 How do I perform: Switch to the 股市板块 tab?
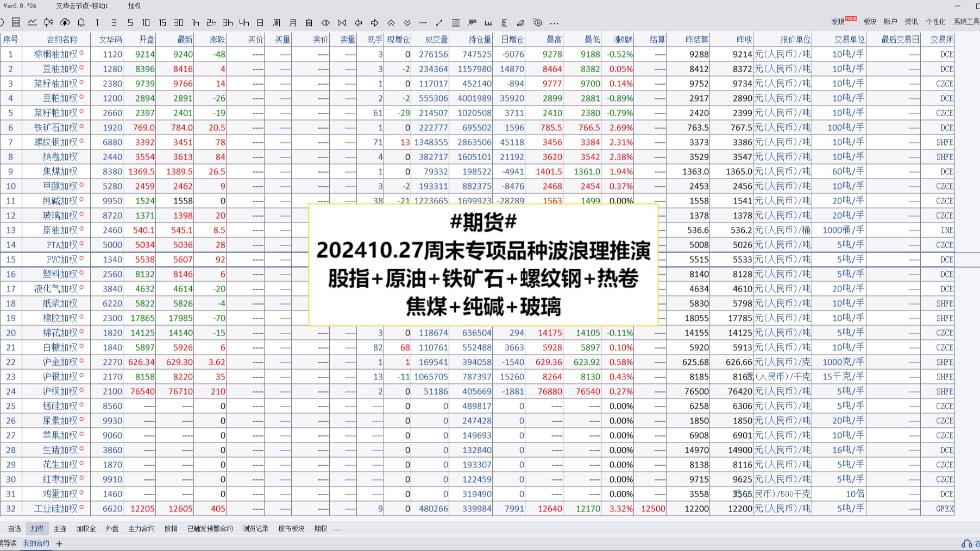(x=291, y=528)
